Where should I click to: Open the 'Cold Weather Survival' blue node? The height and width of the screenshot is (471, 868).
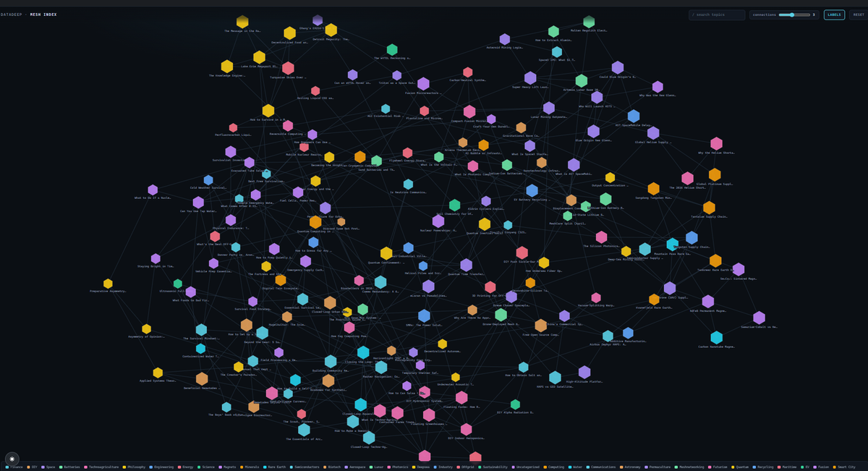[x=208, y=180]
